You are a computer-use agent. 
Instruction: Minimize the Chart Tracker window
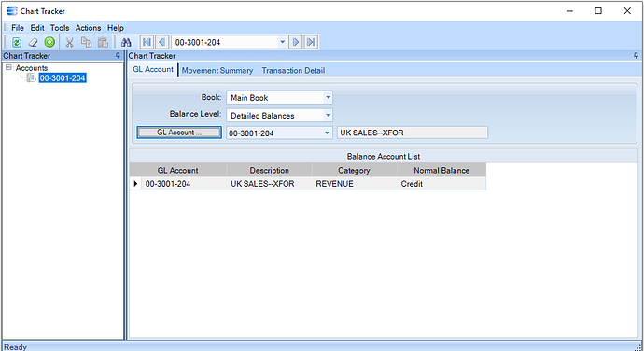point(569,11)
